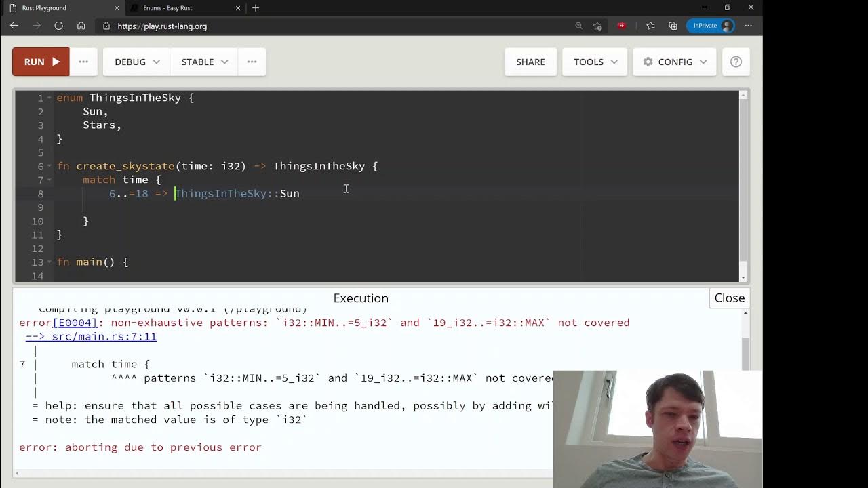Minimize the browser window
868x488 pixels.
pos(705,7)
